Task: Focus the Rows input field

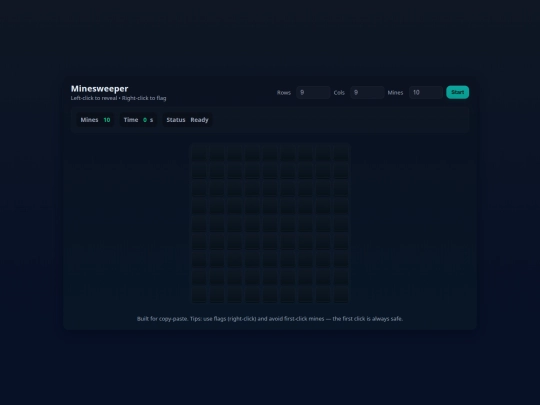Action: click(x=313, y=92)
